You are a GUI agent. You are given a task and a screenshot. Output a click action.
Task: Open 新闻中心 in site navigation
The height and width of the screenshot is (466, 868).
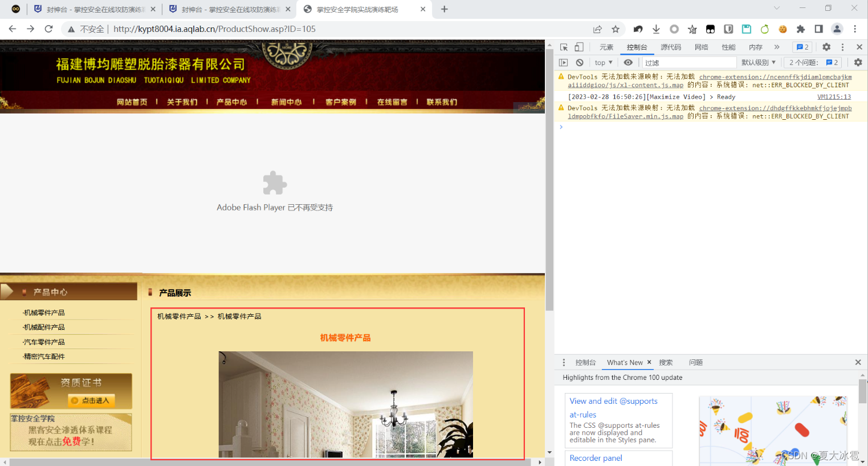coord(286,102)
